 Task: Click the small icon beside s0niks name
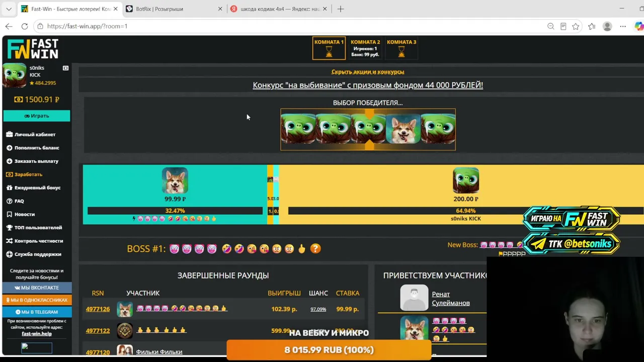[x=65, y=68]
